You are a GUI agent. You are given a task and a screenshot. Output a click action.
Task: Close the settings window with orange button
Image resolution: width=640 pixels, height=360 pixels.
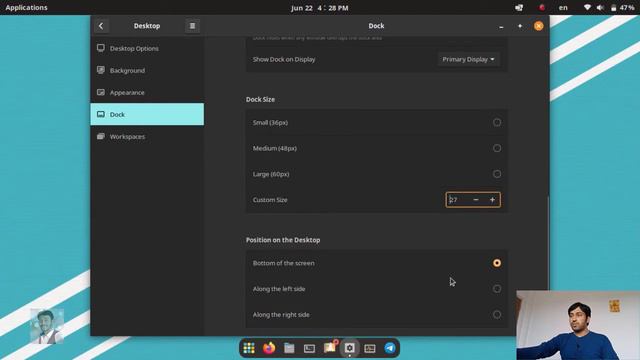coord(539,26)
